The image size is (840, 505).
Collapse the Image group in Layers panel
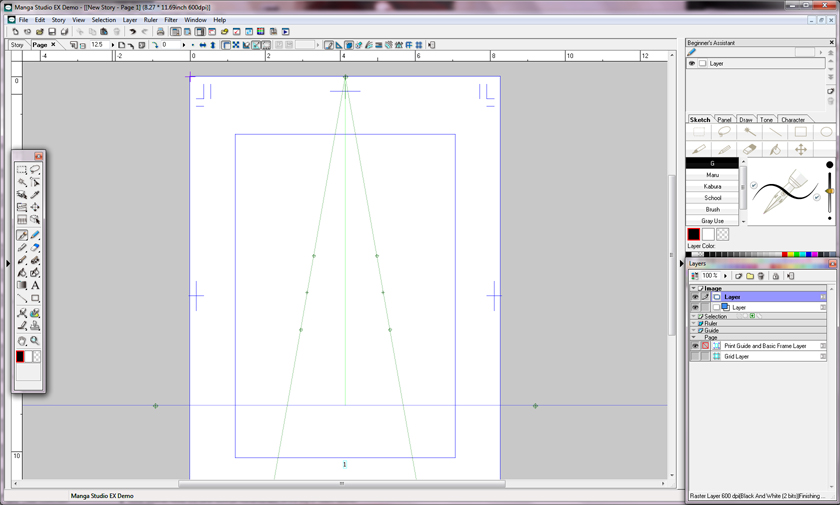pos(693,288)
